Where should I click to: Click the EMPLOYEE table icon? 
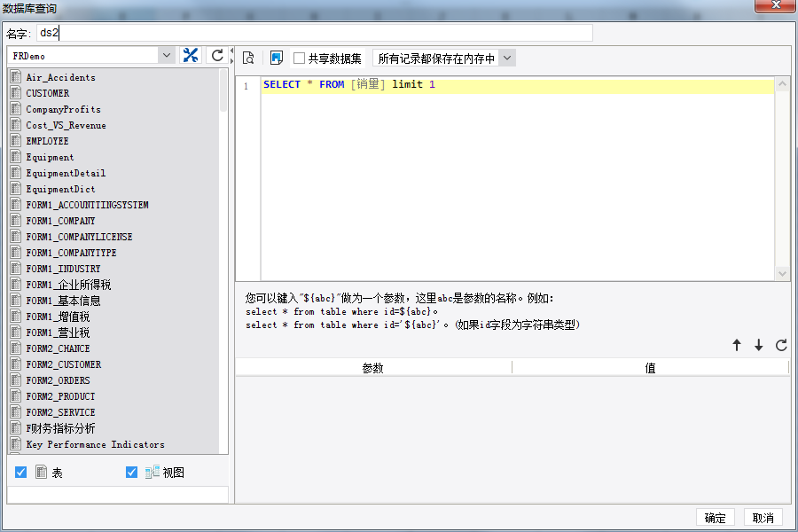(x=16, y=140)
